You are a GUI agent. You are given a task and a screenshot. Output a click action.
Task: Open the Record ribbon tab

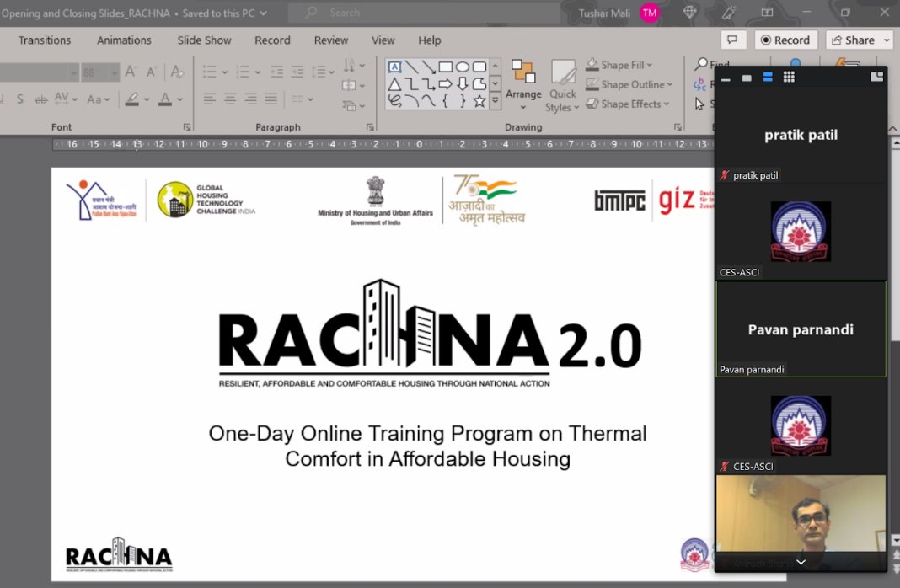point(273,40)
